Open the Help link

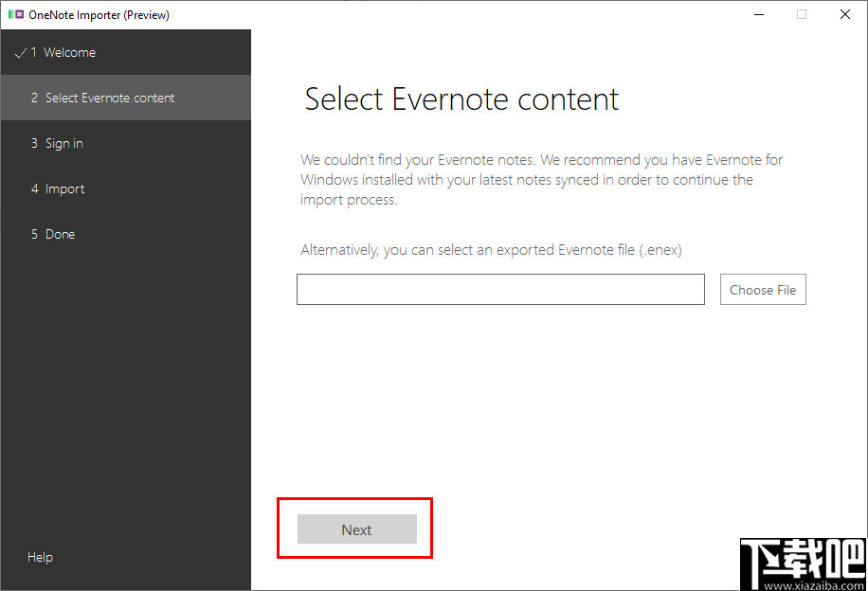(x=40, y=557)
